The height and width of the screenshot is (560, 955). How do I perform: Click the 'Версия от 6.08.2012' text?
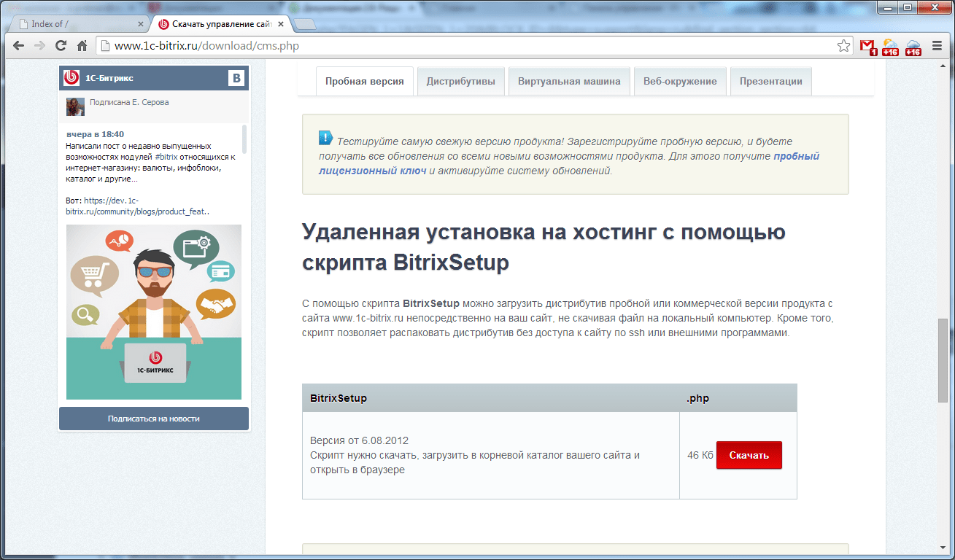[x=360, y=440]
